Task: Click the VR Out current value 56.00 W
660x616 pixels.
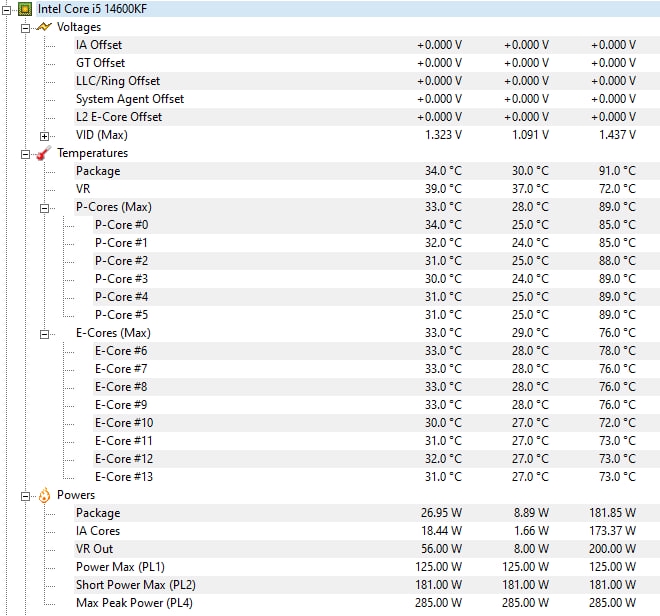Action: (x=441, y=549)
